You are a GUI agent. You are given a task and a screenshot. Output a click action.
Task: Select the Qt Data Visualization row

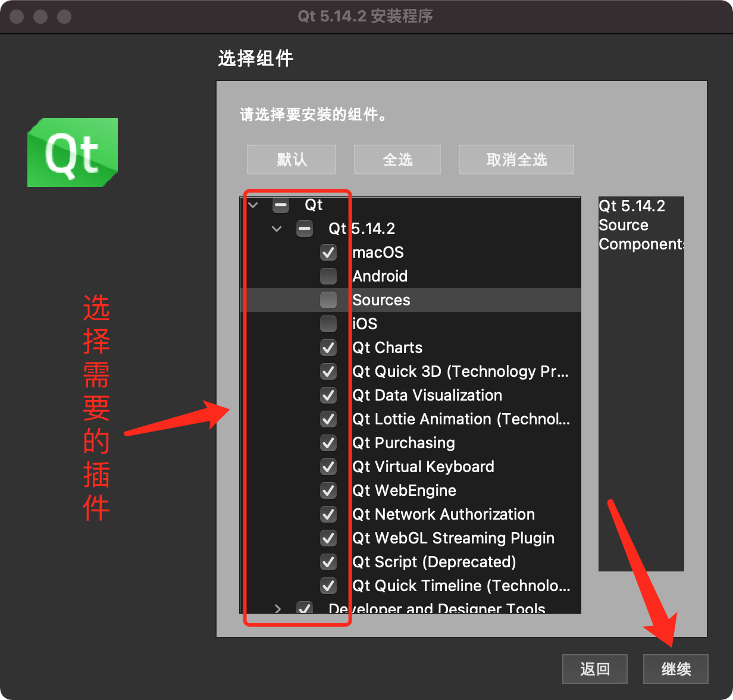[x=427, y=395]
